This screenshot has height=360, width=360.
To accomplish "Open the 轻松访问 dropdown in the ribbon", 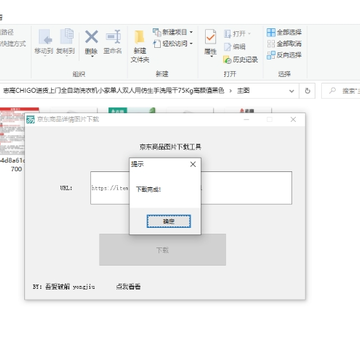I will click(x=173, y=44).
